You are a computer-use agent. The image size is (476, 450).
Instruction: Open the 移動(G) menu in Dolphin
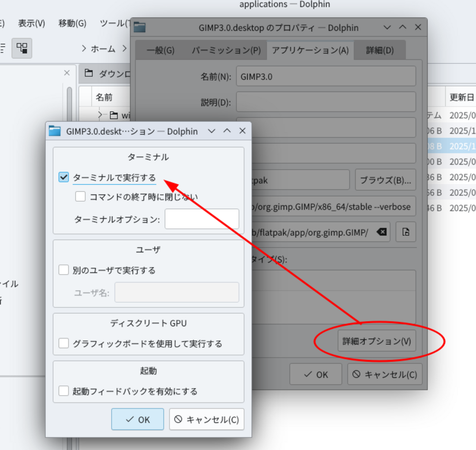click(72, 23)
